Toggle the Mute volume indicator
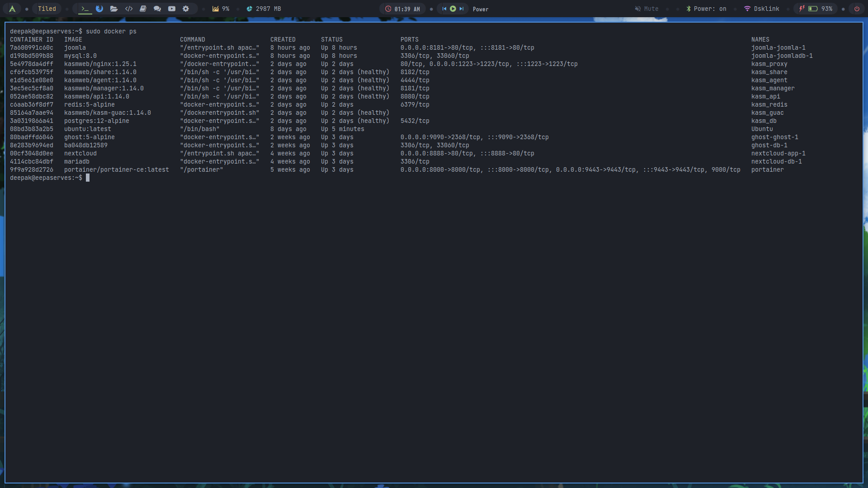Screen dimensions: 868x488 click(x=646, y=9)
